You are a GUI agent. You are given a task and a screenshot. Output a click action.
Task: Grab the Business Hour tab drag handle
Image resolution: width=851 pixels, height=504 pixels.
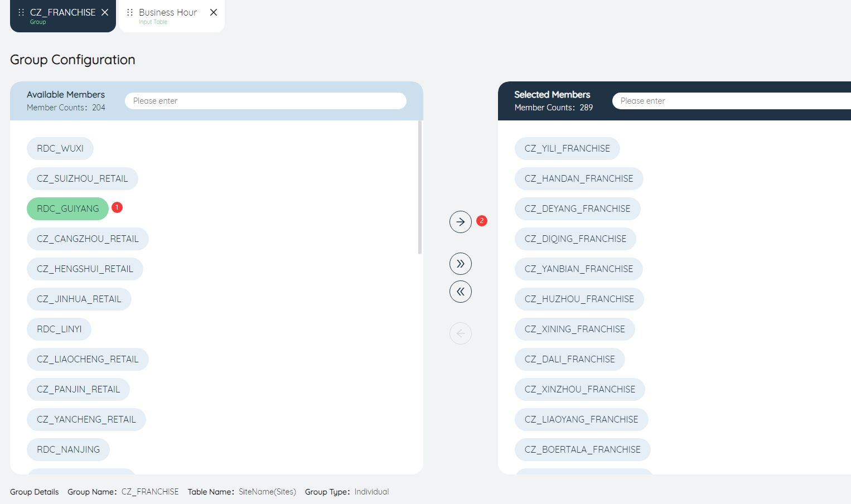tap(130, 12)
